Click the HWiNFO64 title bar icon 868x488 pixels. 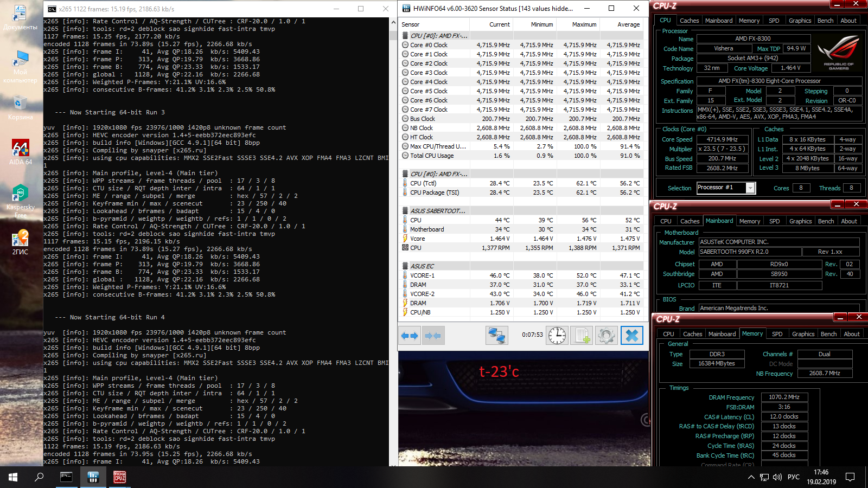pyautogui.click(x=406, y=8)
